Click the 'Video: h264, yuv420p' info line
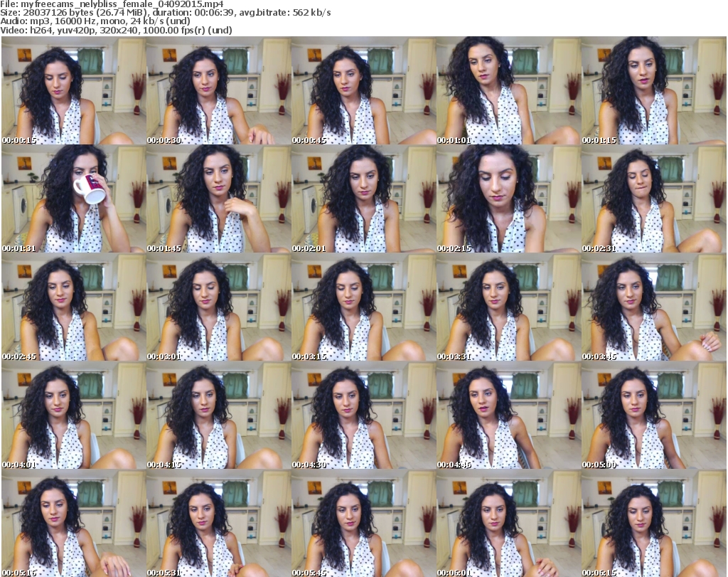The image size is (728, 577). tap(116, 30)
